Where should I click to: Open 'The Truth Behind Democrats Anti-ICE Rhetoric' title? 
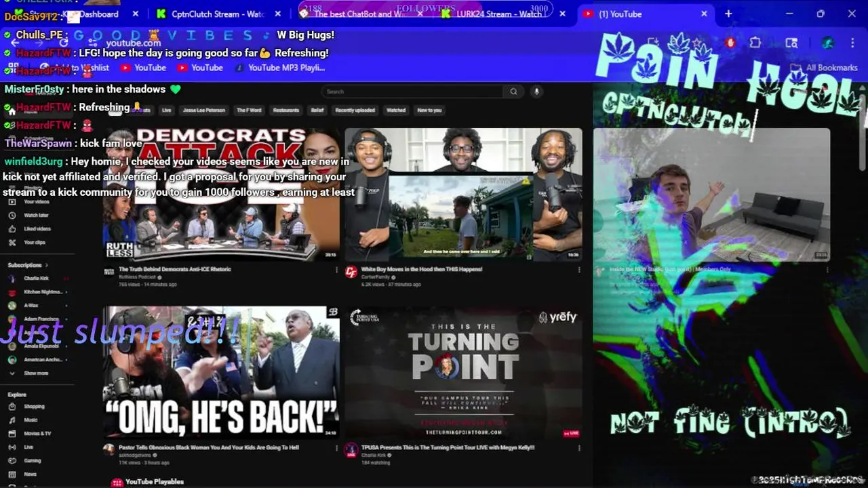coord(175,270)
